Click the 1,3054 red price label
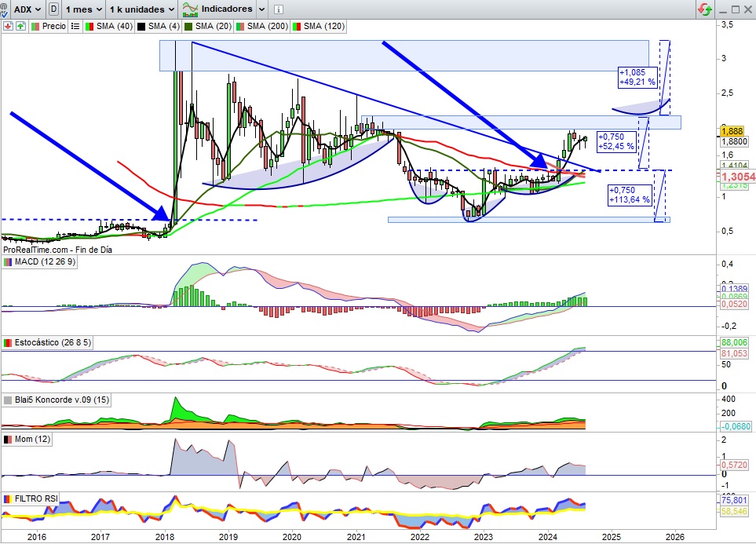The width and height of the screenshot is (756, 544). tap(738, 177)
